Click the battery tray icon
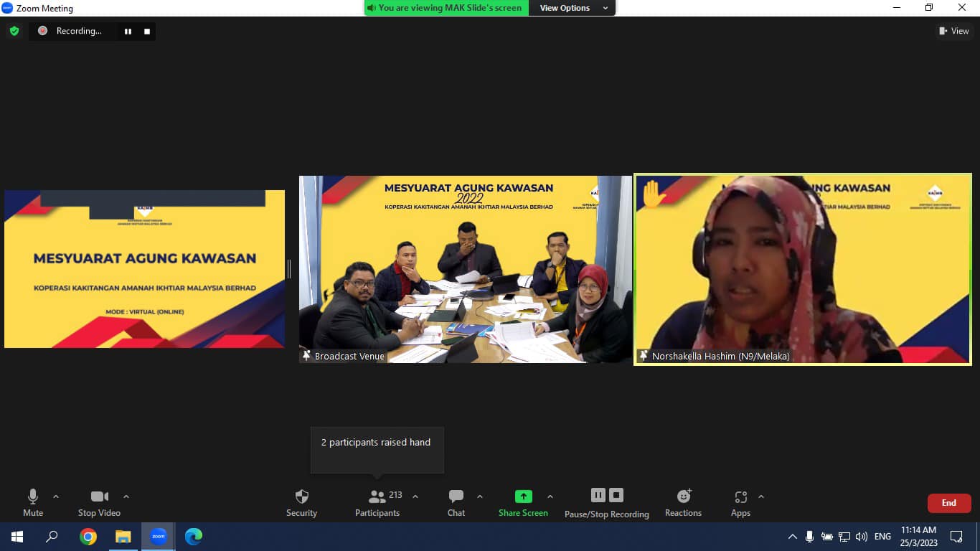980x551 pixels. click(827, 537)
